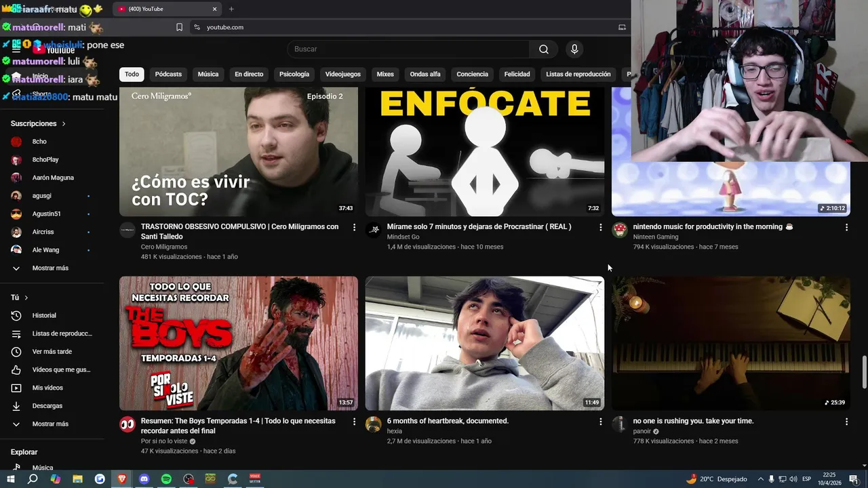This screenshot has width=868, height=488.
Task: Bookmark this page in address bar
Action: point(179,27)
